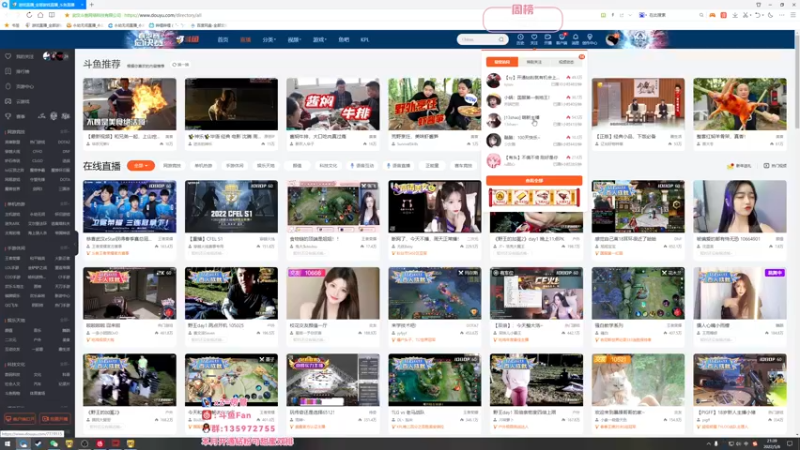
Task: Open the fifth pink-avatar streamer row in popup
Action: [534, 160]
